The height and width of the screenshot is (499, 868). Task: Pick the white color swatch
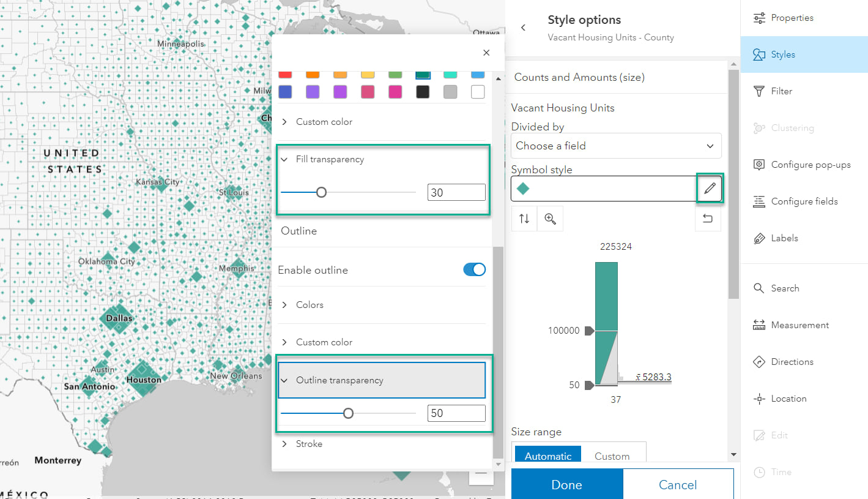(478, 92)
